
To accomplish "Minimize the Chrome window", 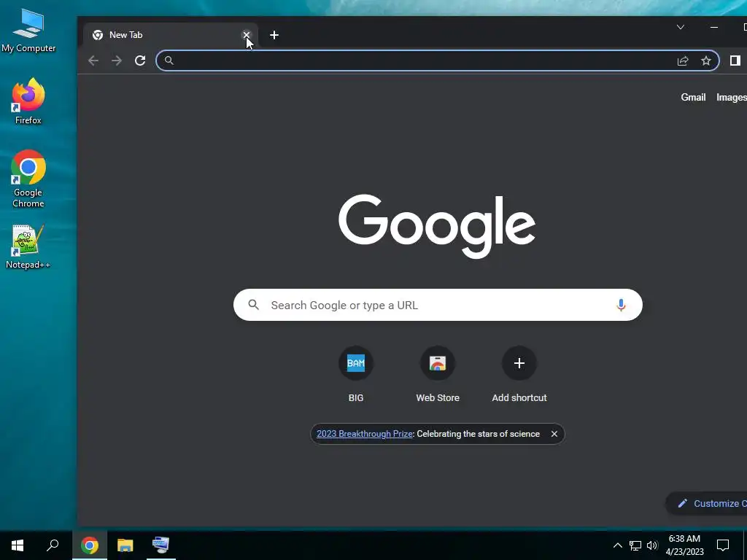I will [714, 27].
